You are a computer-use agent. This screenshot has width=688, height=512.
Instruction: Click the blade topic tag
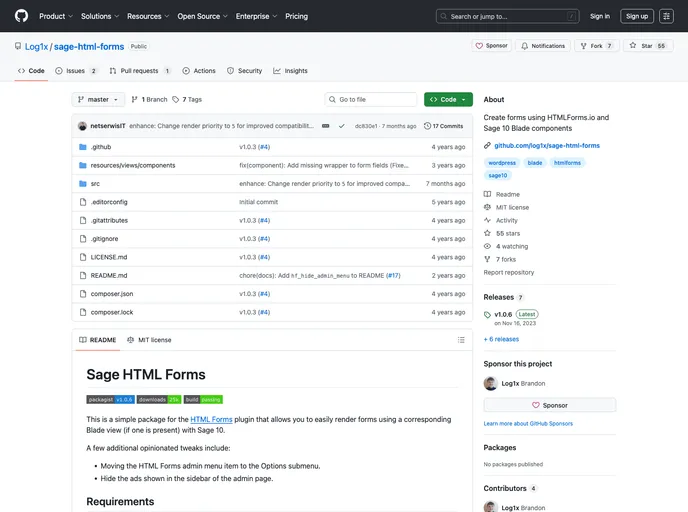pos(534,163)
